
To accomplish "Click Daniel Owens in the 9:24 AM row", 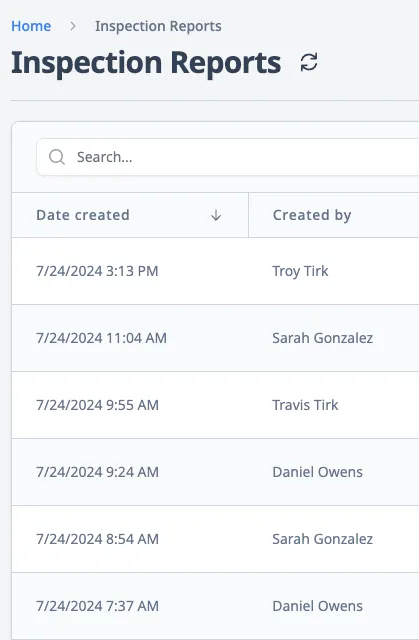I will [317, 472].
